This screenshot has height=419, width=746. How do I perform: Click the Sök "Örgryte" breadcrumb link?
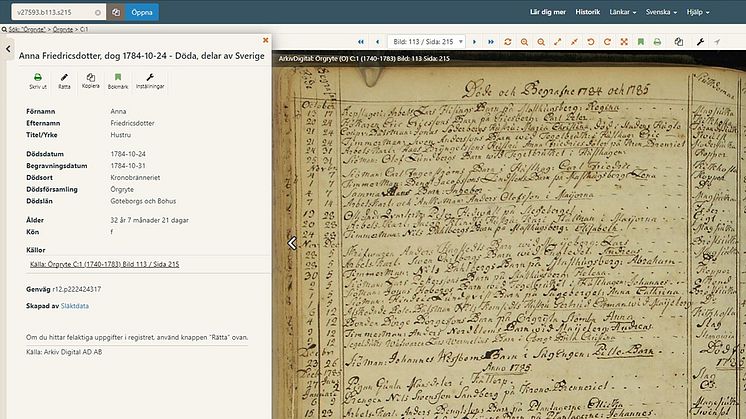(27, 29)
